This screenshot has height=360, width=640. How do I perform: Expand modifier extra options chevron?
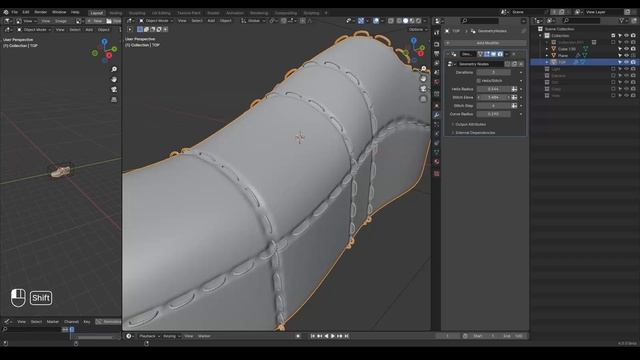point(507,54)
